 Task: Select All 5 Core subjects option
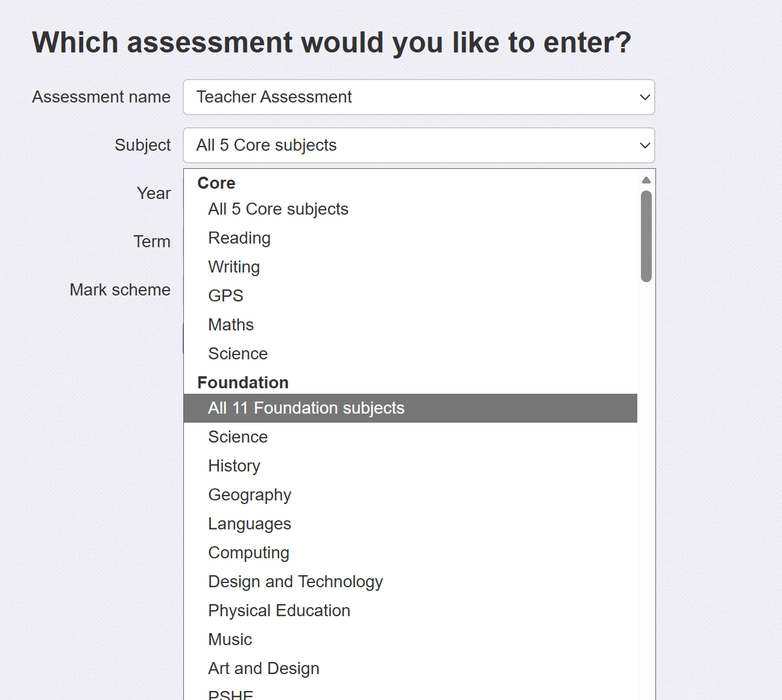(x=278, y=209)
